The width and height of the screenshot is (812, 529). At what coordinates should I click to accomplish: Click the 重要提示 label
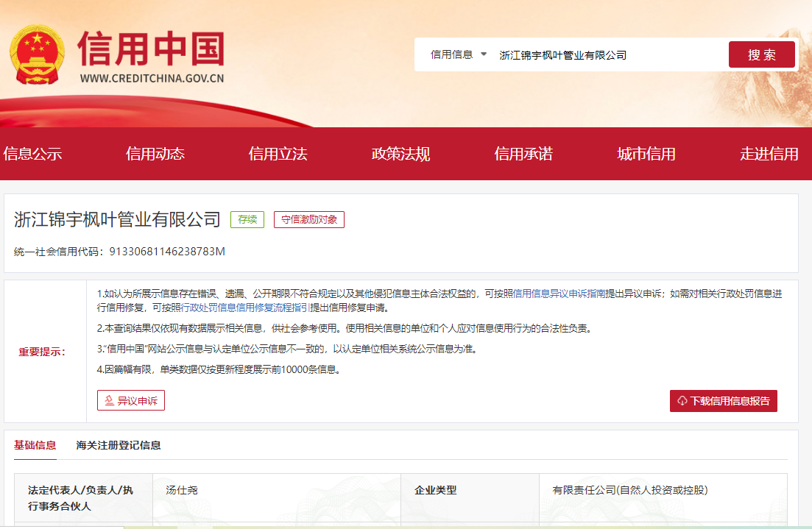(42, 352)
